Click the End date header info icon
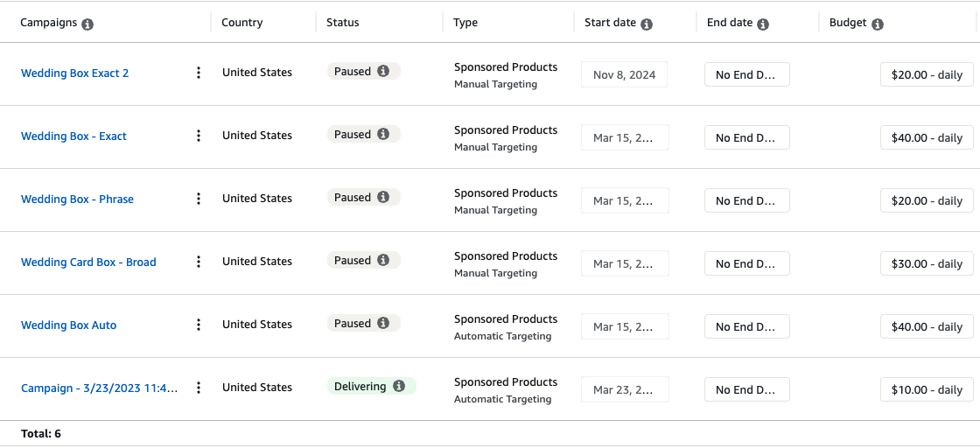980x448 pixels. pyautogui.click(x=763, y=24)
